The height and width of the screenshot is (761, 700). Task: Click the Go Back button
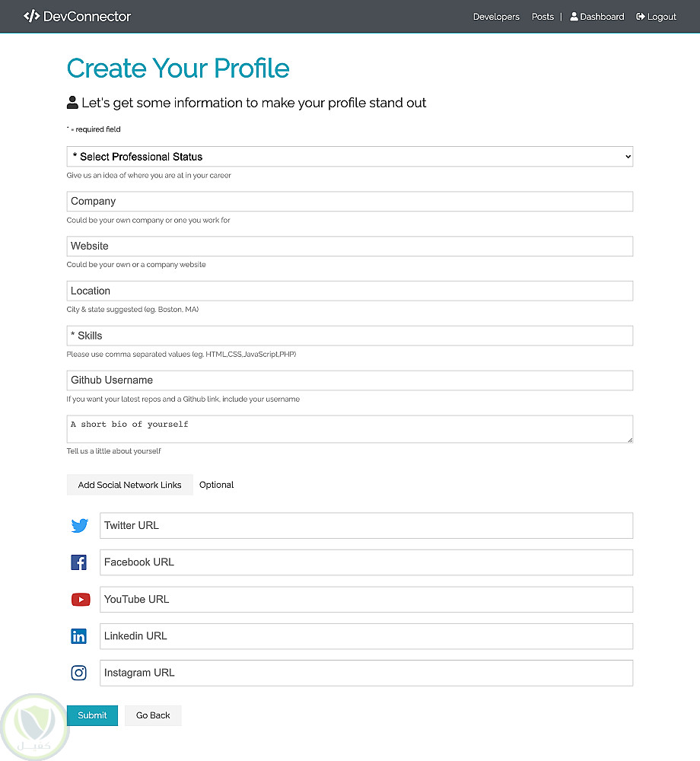pyautogui.click(x=153, y=715)
